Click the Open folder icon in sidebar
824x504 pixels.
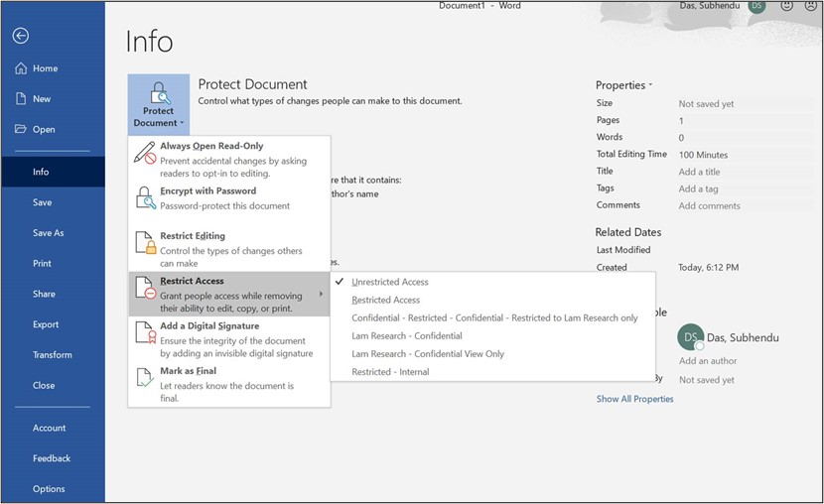click(x=21, y=129)
